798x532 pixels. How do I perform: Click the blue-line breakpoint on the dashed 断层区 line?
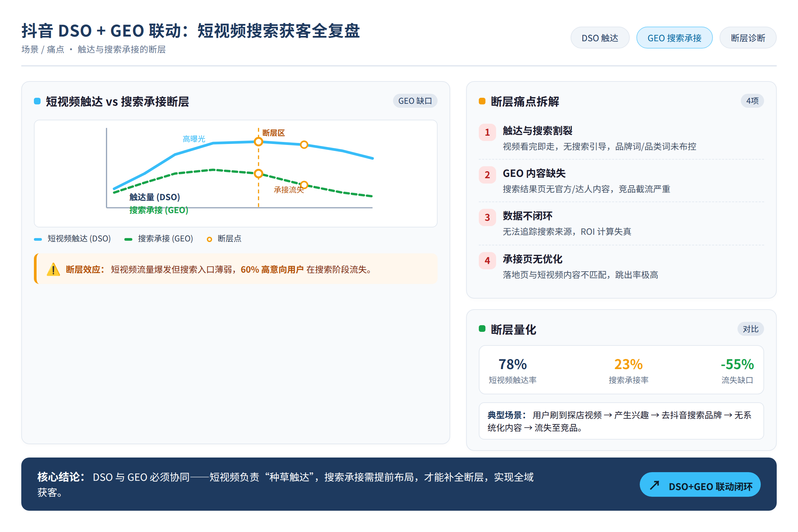tap(258, 142)
